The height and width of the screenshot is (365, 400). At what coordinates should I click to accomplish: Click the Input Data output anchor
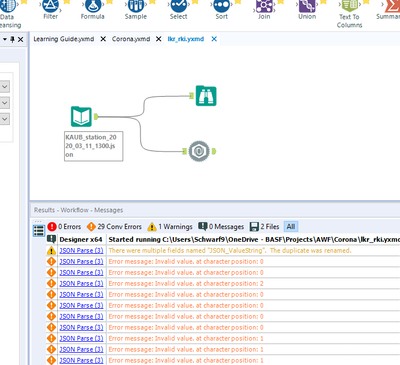point(96,116)
